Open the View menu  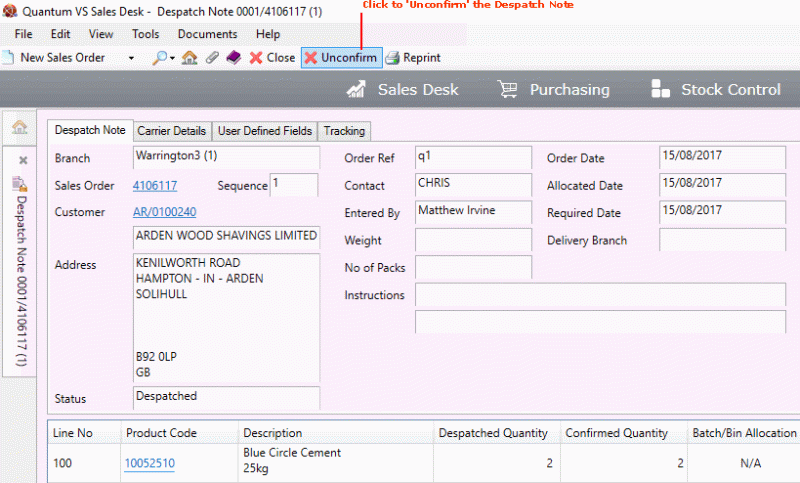pos(101,34)
